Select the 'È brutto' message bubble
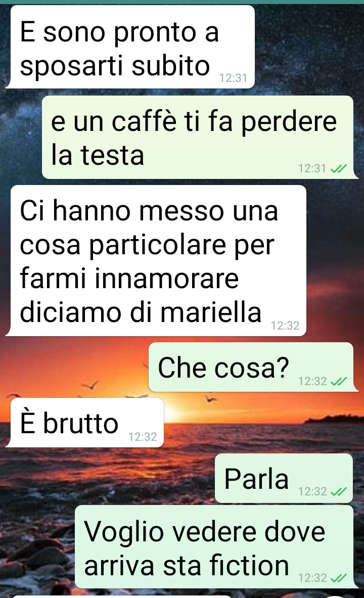The width and height of the screenshot is (364, 598). [85, 423]
